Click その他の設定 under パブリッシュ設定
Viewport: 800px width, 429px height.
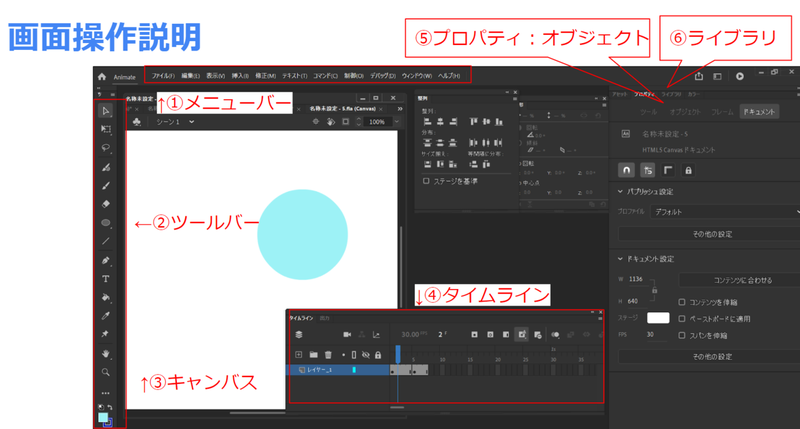tap(712, 234)
